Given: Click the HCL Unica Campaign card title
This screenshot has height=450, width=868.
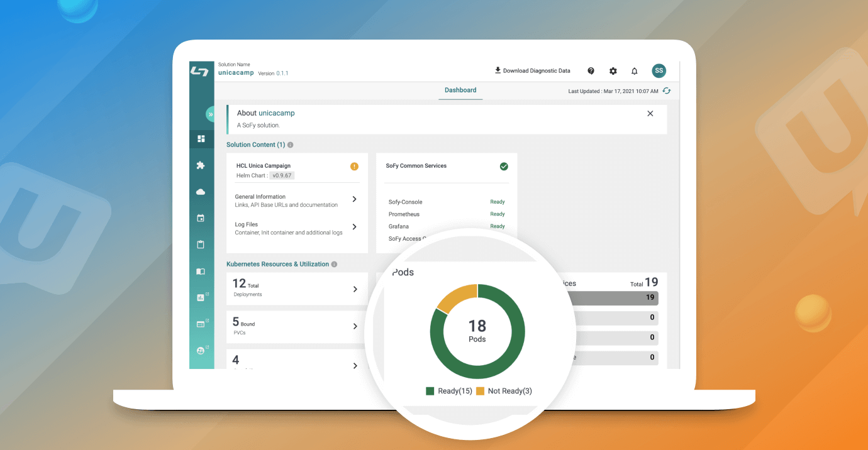Looking at the screenshot, I should pos(264,166).
